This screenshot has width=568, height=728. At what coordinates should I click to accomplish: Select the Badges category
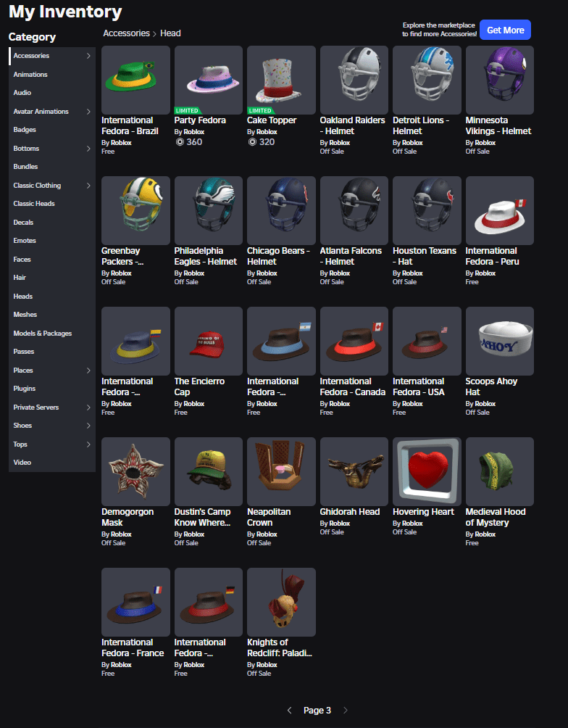coord(25,130)
